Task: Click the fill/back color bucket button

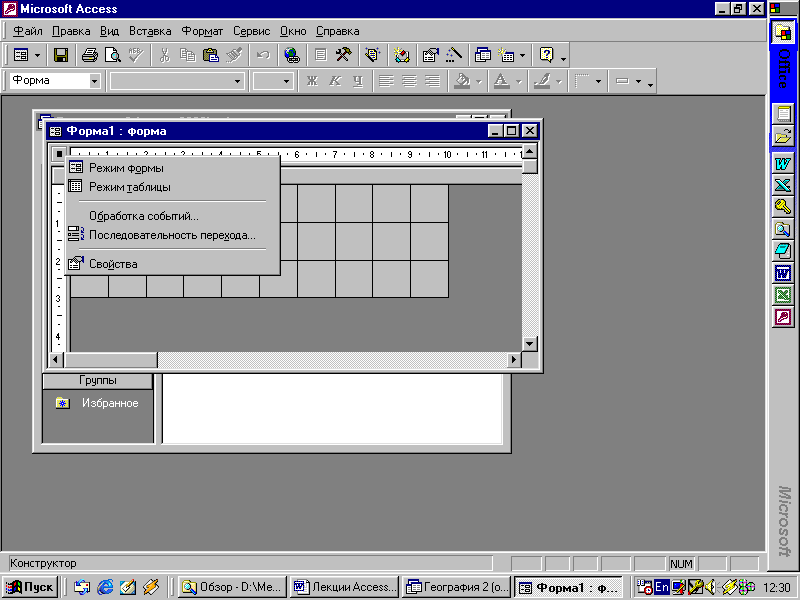Action: coord(462,81)
